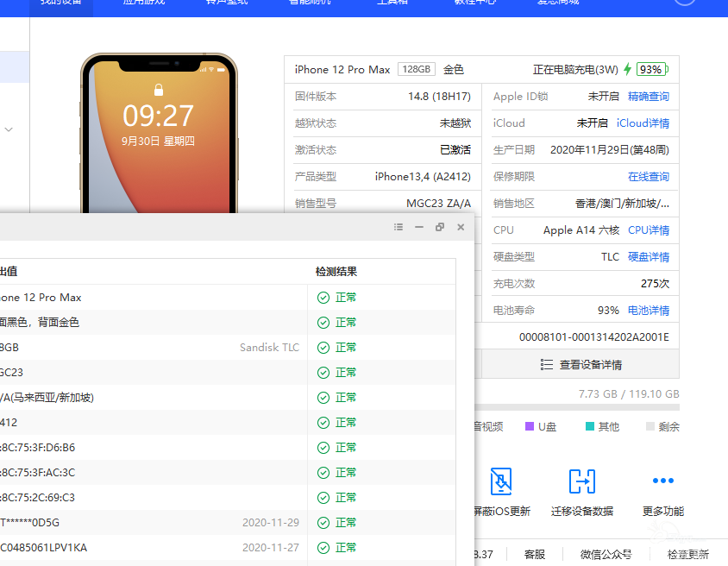Screen dimensions: 728x566
Task: Select charge count 275次
Action: pos(655,284)
